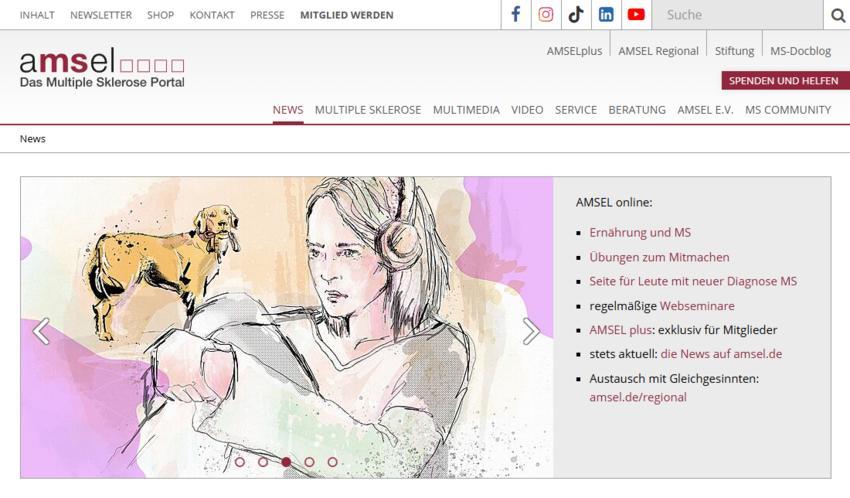Go to the SHOP page
The image size is (850, 498).
coord(160,15)
